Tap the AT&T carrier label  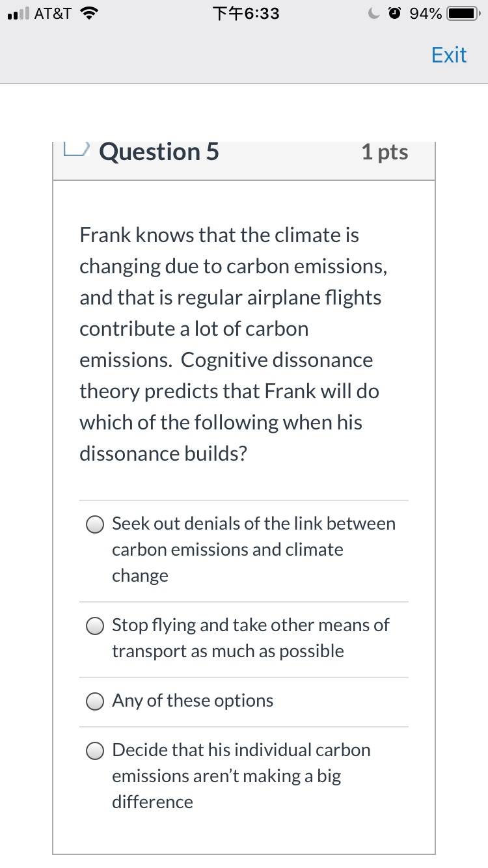(53, 14)
